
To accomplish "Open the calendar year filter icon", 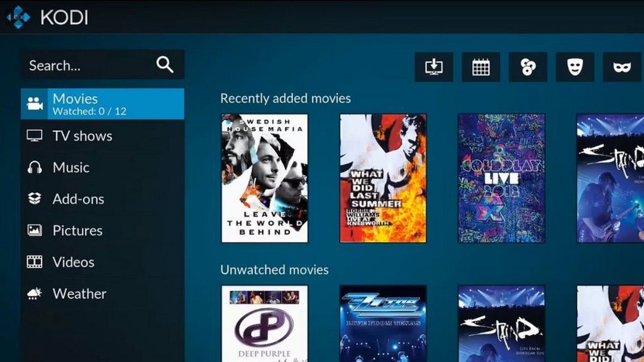I will pyautogui.click(x=481, y=67).
